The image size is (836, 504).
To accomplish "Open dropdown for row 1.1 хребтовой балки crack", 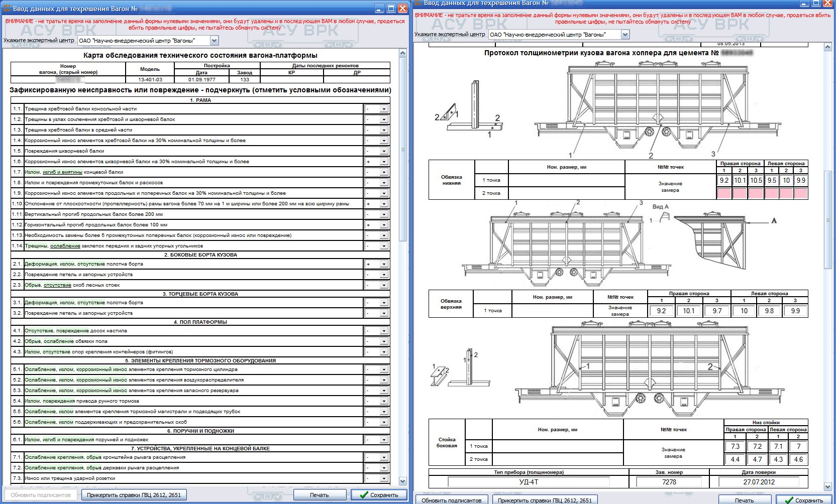I will 384,109.
